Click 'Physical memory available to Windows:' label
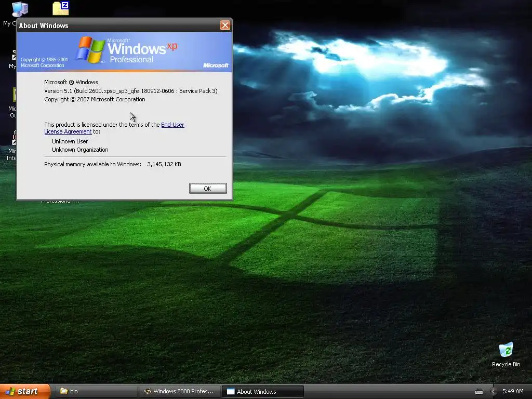This screenshot has height=399, width=532. pos(92,164)
